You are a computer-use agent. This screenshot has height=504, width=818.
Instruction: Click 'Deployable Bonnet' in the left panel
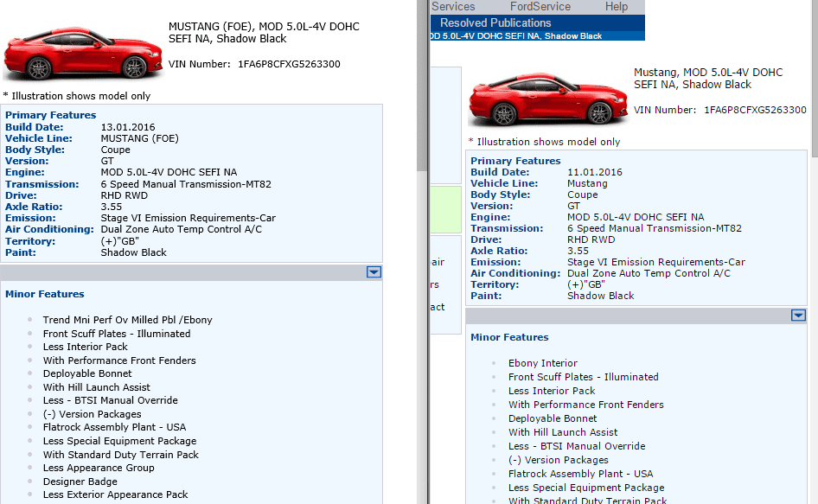[87, 373]
